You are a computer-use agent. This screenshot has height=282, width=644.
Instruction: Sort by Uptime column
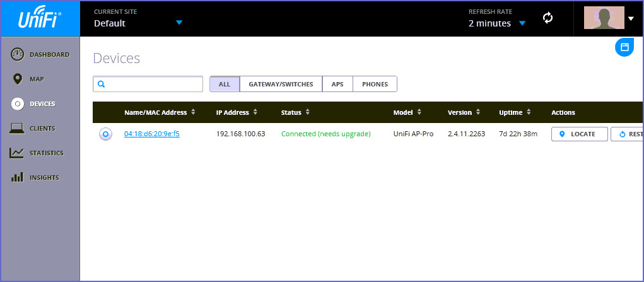pyautogui.click(x=515, y=112)
